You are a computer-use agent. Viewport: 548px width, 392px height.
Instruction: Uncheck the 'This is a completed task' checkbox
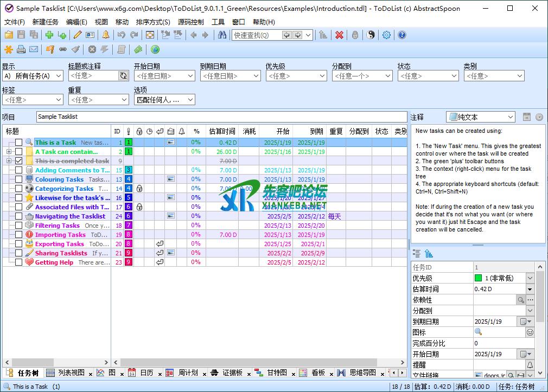pos(19,161)
